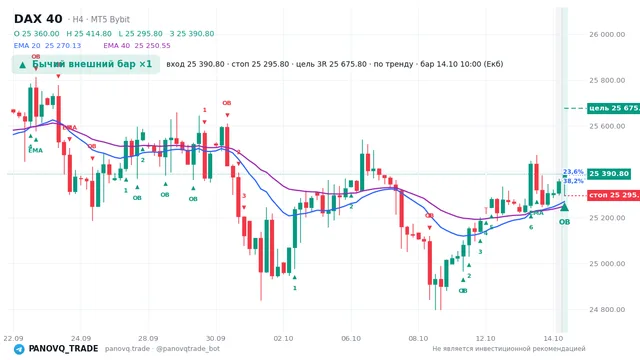Click the 25 800.00 price axis label
Screen dimensions: 640x360
click(607, 80)
